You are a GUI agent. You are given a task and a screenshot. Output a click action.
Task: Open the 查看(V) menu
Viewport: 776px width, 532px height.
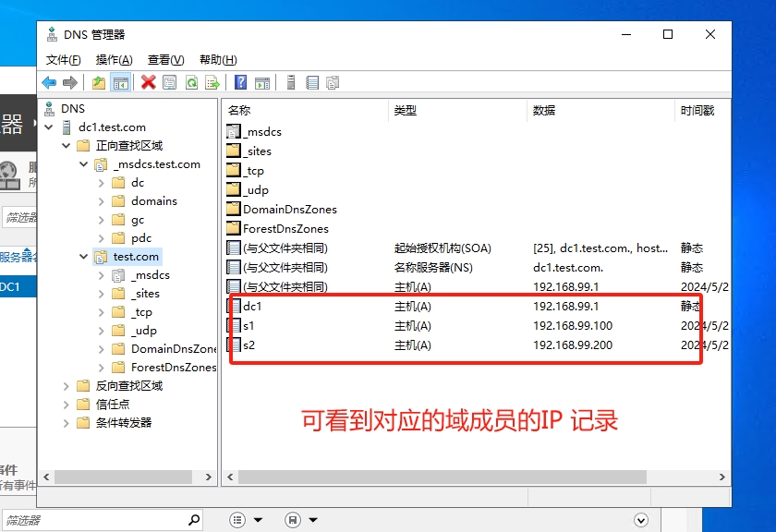[165, 60]
